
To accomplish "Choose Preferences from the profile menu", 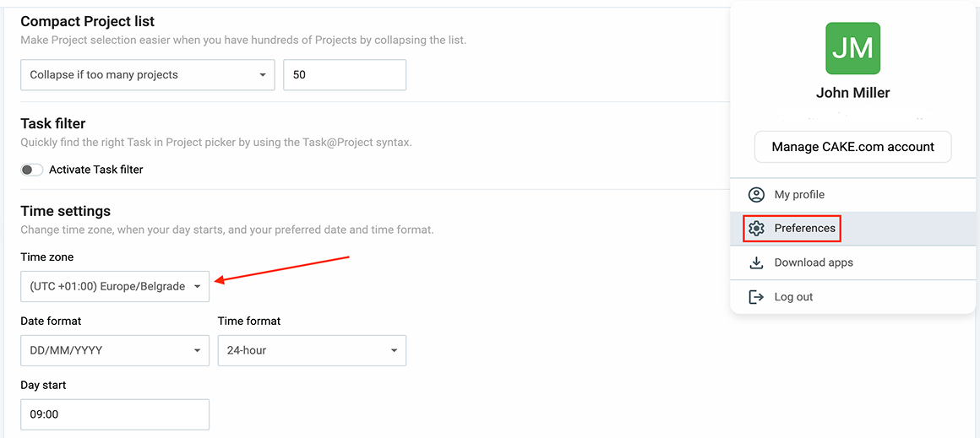I will tap(804, 229).
